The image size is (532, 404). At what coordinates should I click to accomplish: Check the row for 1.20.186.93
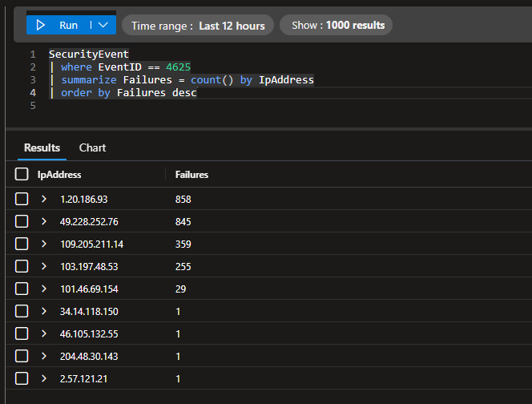(22, 199)
